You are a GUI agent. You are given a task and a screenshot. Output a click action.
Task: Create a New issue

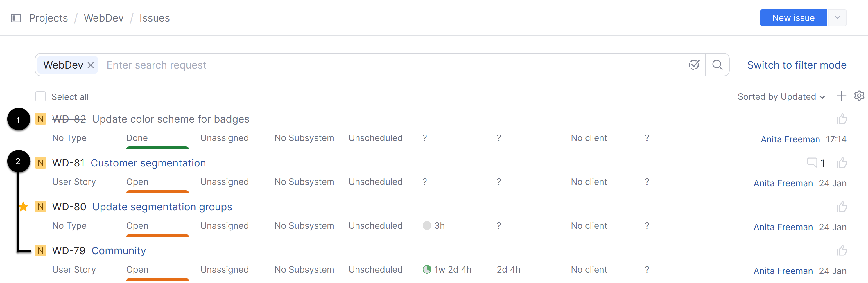tap(793, 17)
